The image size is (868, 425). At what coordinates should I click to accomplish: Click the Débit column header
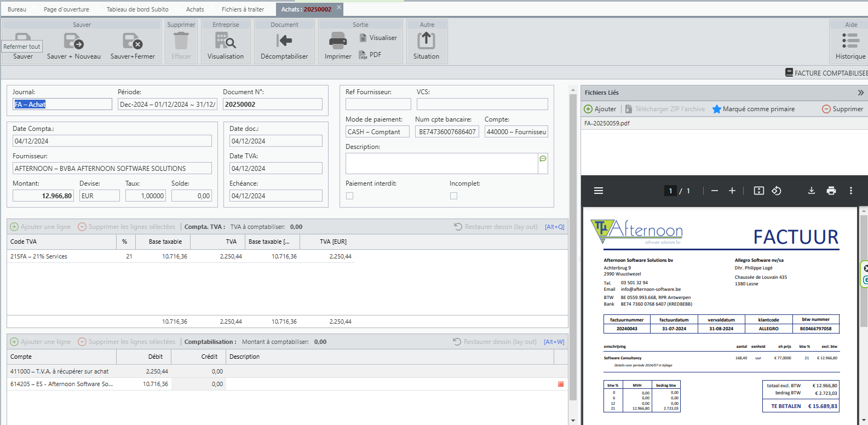coord(143,357)
